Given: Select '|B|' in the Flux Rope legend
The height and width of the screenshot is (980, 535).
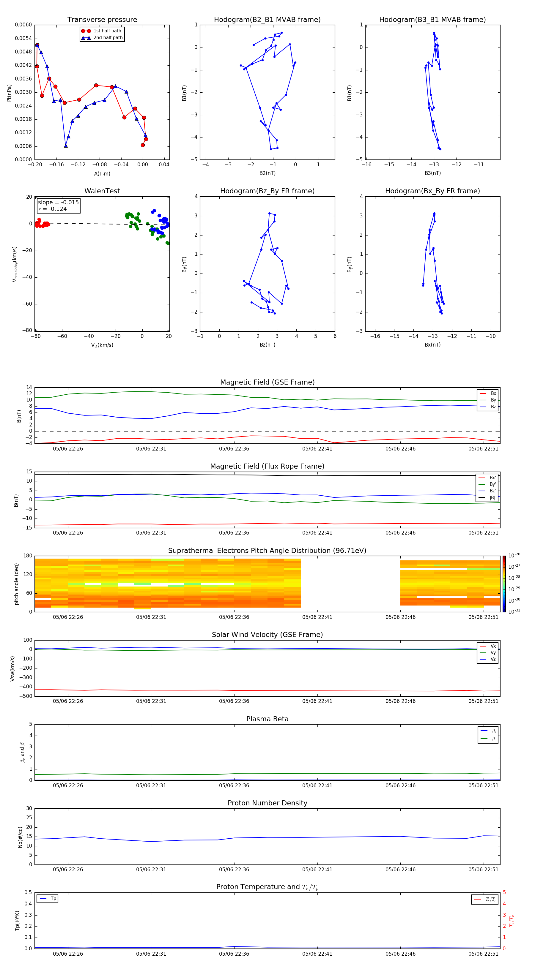Looking at the screenshot, I should [x=487, y=498].
